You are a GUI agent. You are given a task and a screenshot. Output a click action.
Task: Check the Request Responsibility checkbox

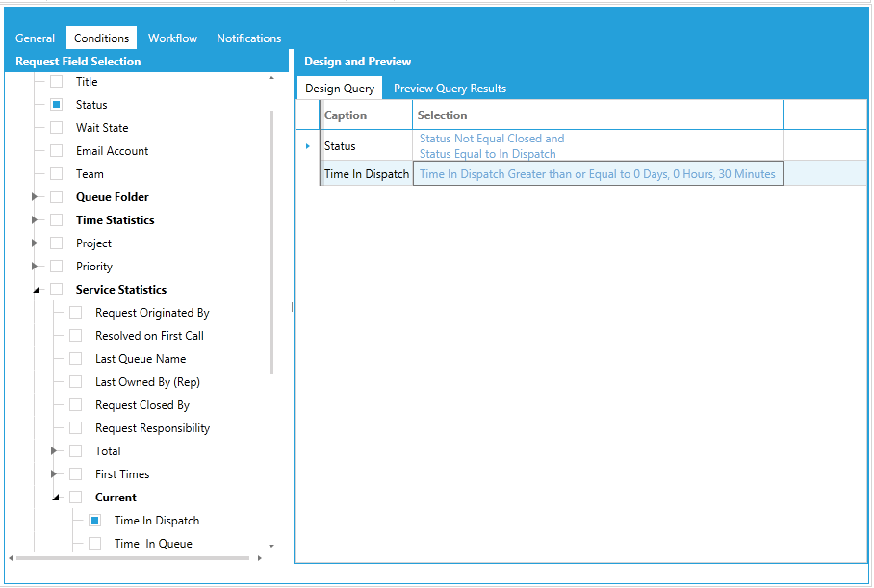pyautogui.click(x=76, y=428)
